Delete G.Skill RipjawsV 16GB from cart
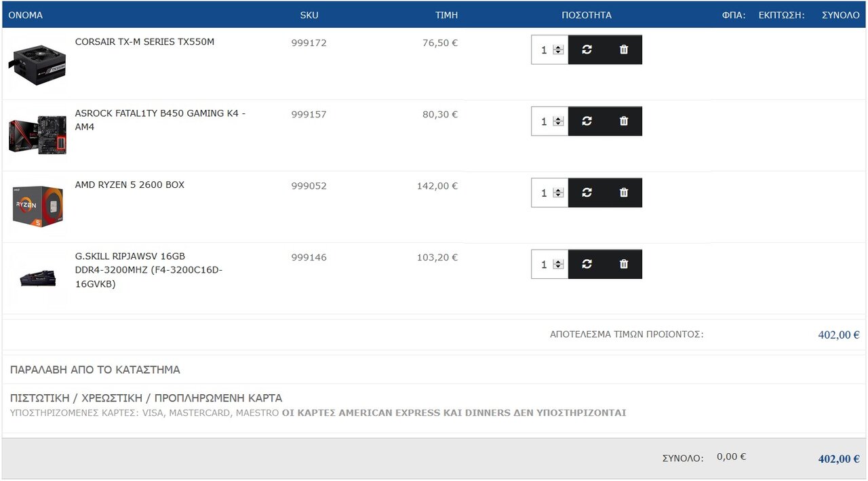868x481 pixels. coord(624,264)
